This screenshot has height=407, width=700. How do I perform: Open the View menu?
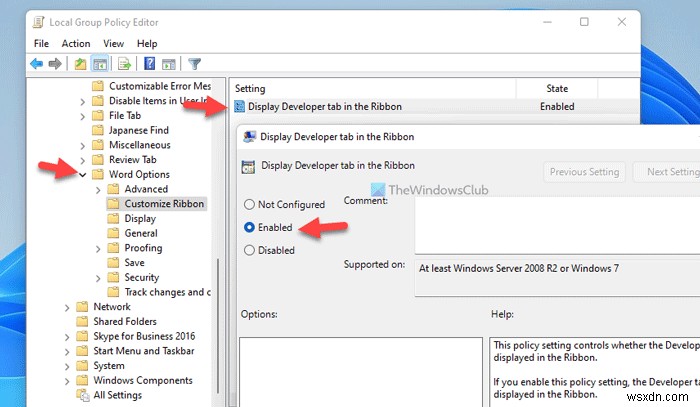[x=113, y=44]
